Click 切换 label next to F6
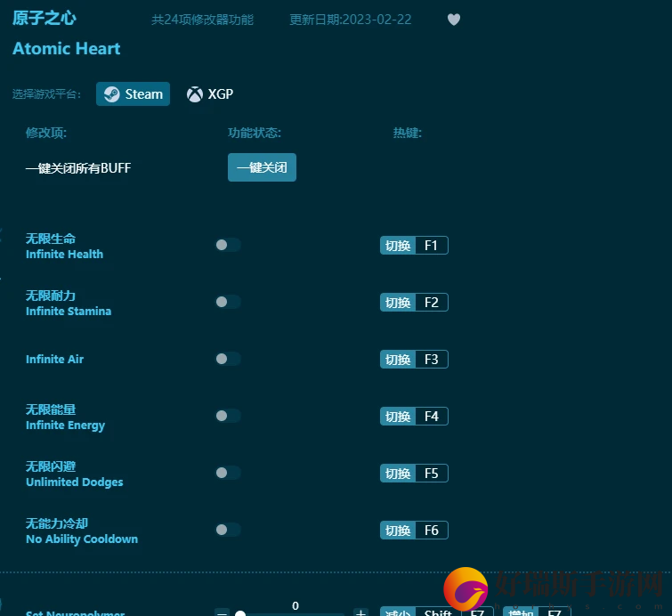The image size is (672, 616). [x=398, y=531]
